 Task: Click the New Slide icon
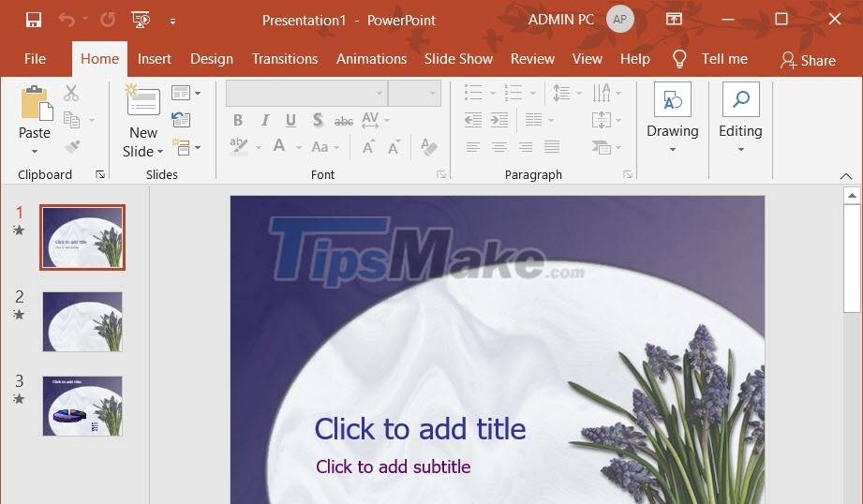[142, 100]
